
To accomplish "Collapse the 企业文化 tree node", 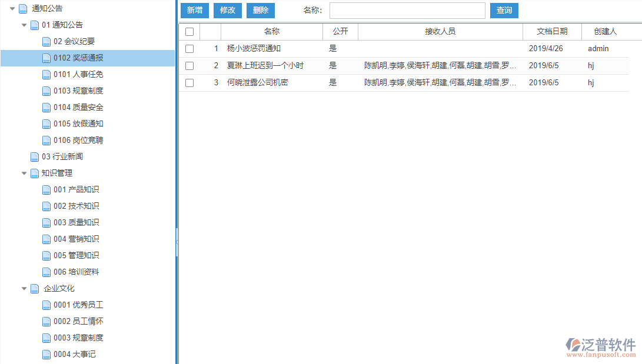I will pos(24,288).
